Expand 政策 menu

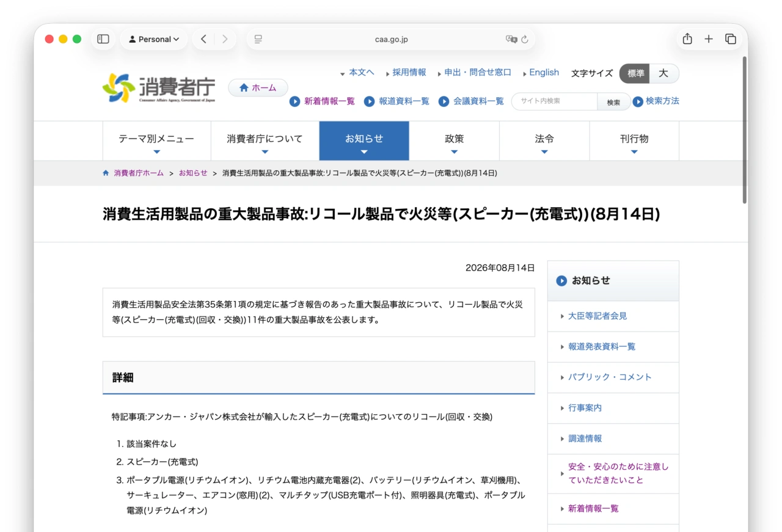click(x=454, y=140)
